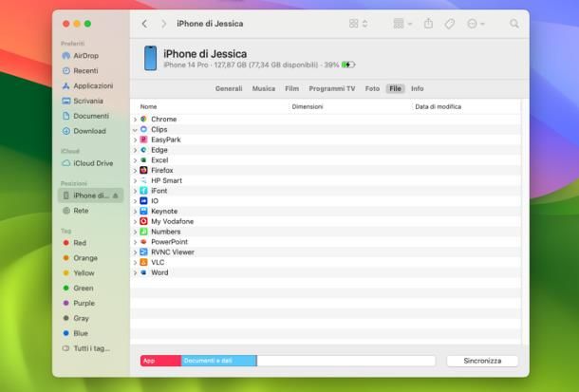Eject the iPhone with the sidebar icon
The width and height of the screenshot is (579, 392).
click(x=115, y=196)
